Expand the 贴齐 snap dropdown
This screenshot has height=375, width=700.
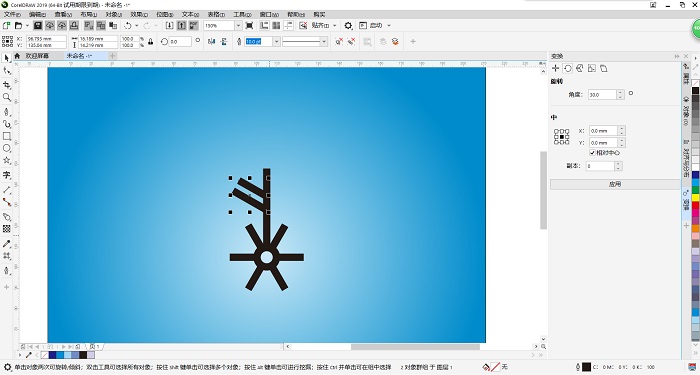point(334,25)
